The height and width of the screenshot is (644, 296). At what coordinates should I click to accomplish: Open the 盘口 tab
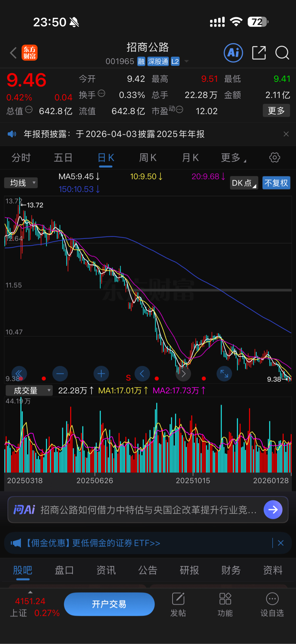pyautogui.click(x=64, y=570)
